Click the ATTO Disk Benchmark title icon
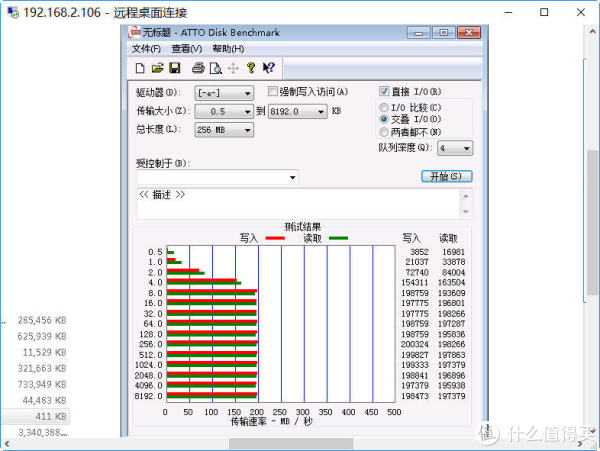The height and width of the screenshot is (451, 600). (134, 33)
